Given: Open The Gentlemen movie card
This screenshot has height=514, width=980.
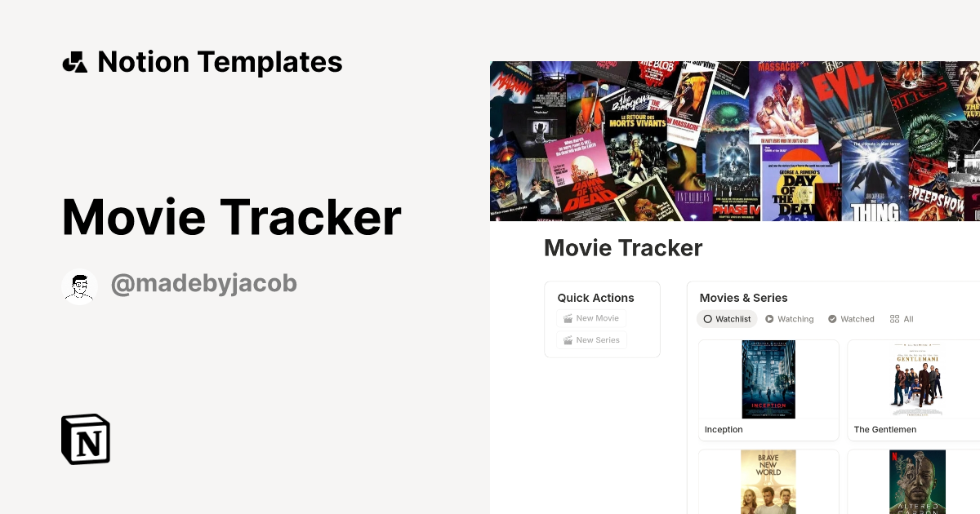Looking at the screenshot, I should tap(916, 390).
